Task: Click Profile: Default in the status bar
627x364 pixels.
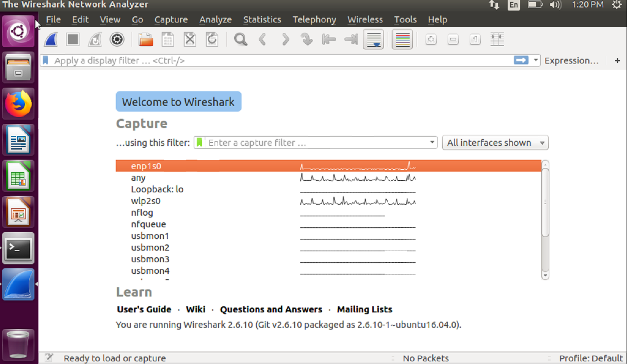Action: [x=591, y=358]
